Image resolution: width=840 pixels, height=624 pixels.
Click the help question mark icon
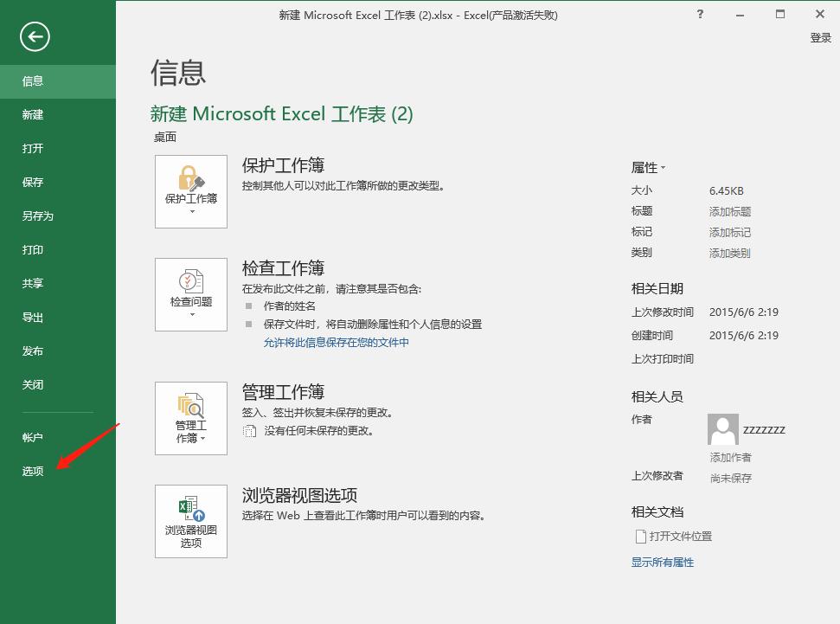[x=700, y=15]
